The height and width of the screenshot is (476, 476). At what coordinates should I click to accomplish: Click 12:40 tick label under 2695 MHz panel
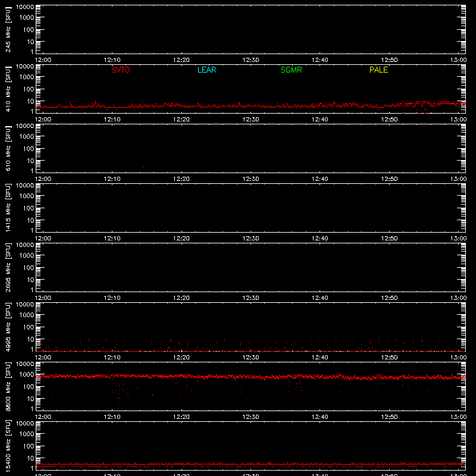point(320,298)
